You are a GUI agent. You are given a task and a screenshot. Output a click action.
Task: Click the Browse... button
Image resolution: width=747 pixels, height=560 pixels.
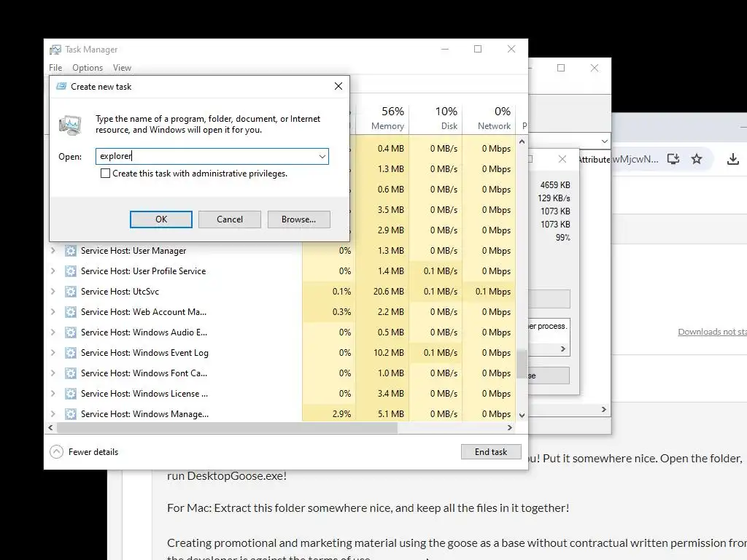click(x=298, y=219)
